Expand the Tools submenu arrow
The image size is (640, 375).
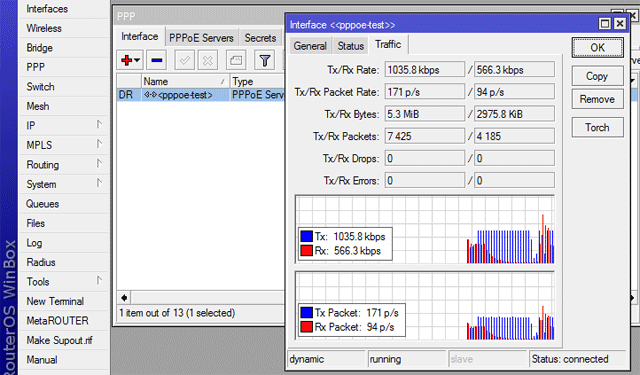pyautogui.click(x=99, y=281)
